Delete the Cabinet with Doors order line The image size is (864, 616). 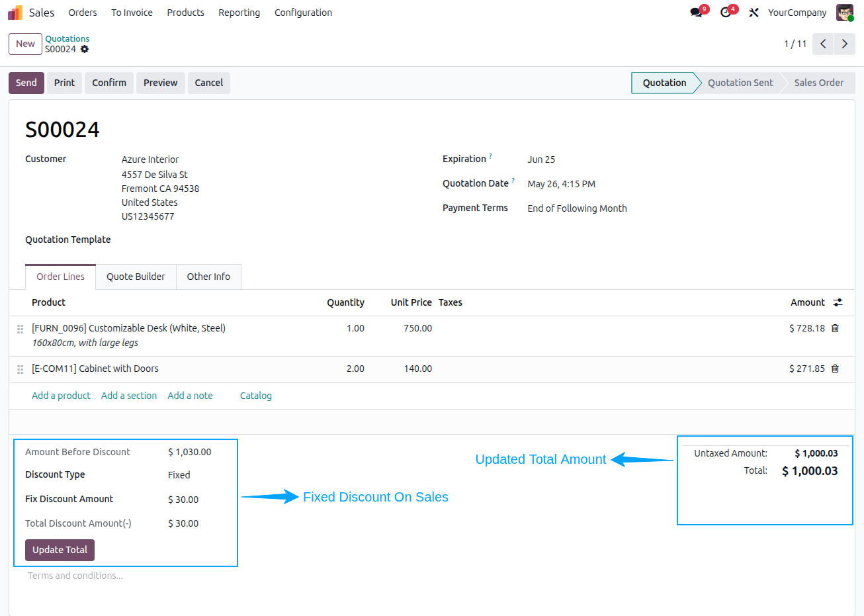coord(835,369)
